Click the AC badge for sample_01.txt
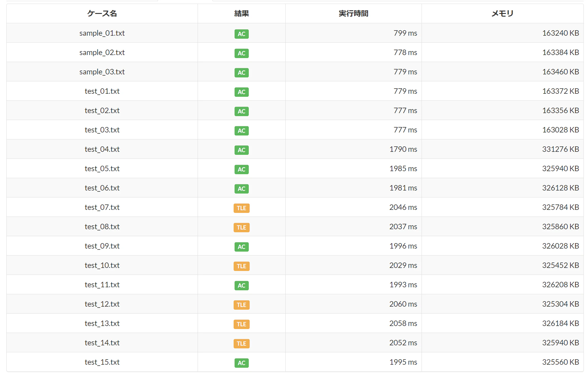Viewport: 588px width, 378px height. point(241,34)
